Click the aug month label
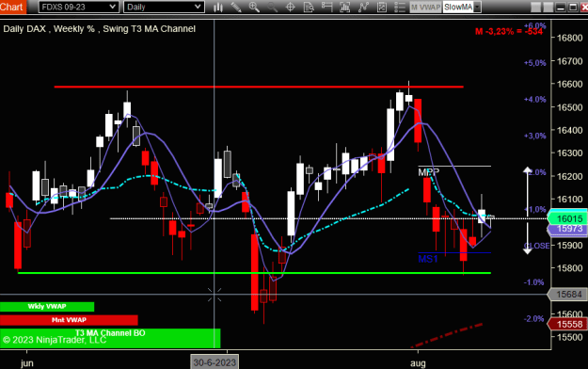This screenshot has width=588, height=369. (418, 363)
